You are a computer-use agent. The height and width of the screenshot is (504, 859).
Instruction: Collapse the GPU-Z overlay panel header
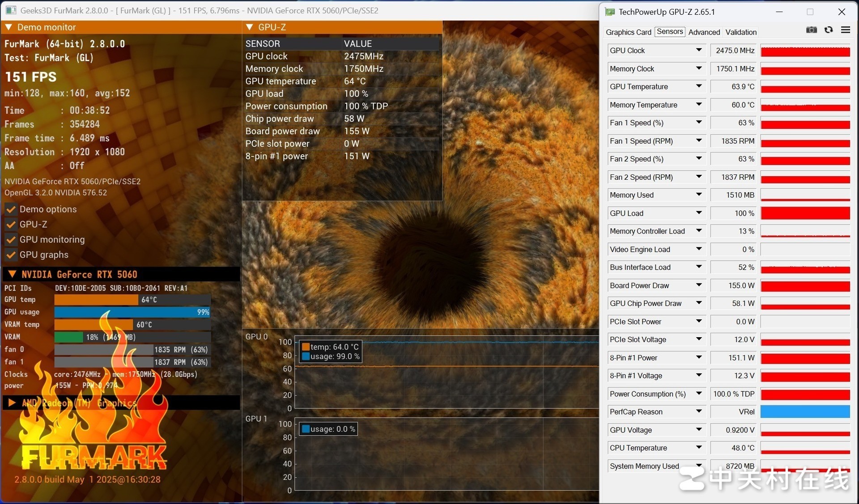point(250,27)
